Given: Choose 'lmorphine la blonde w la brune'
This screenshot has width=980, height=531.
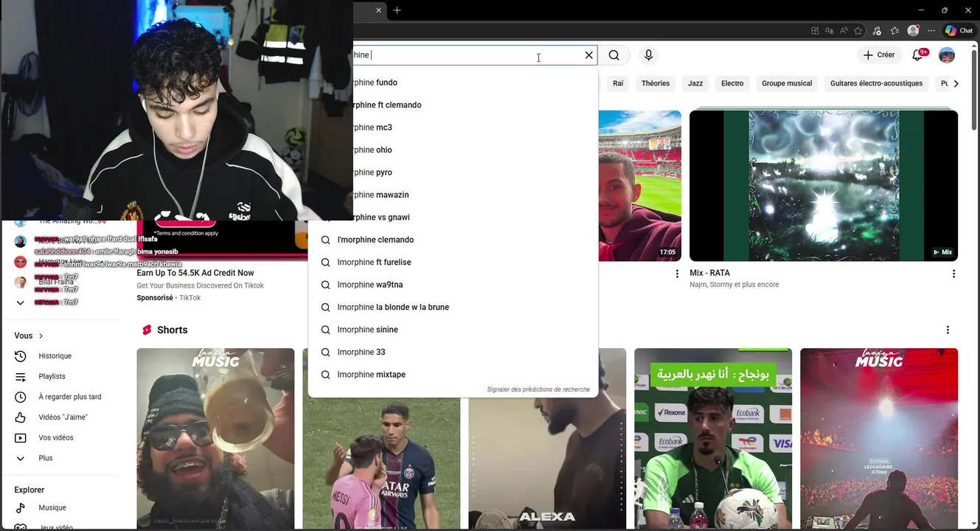Looking at the screenshot, I should [x=453, y=308].
